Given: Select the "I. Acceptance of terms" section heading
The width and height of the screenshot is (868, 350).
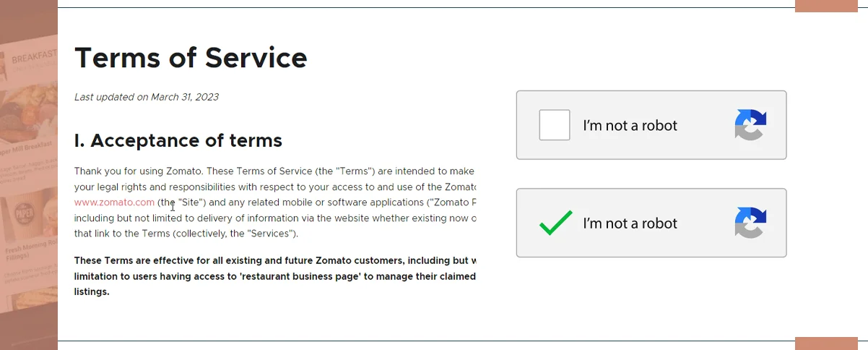Looking at the screenshot, I should [x=178, y=140].
